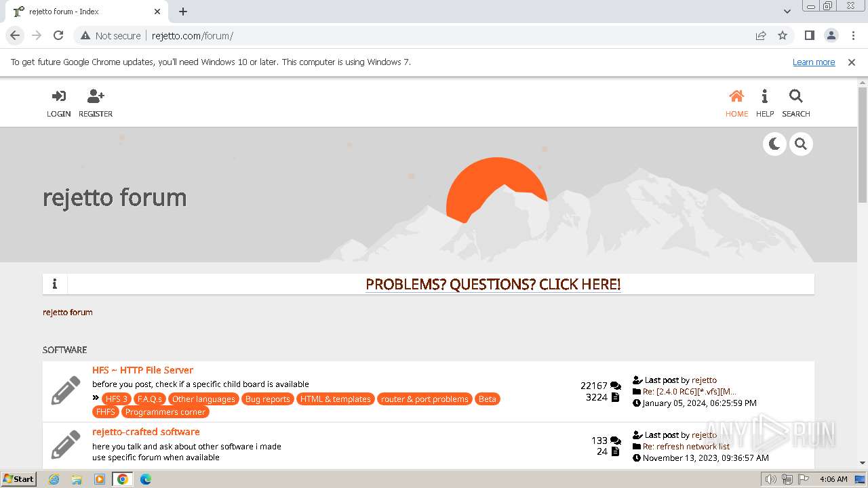Open last post Re: [2.4.0 RC6] link

pyautogui.click(x=689, y=392)
